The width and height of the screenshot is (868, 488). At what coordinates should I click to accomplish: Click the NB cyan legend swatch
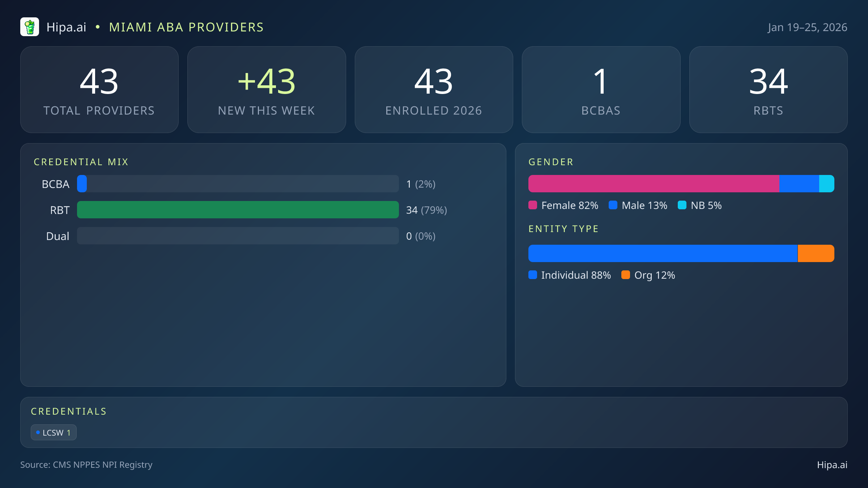682,205
